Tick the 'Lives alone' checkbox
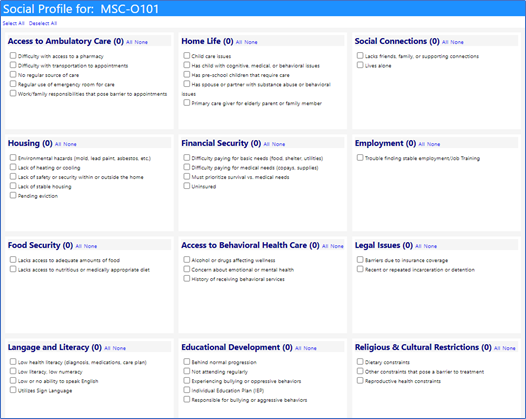 tap(360, 65)
